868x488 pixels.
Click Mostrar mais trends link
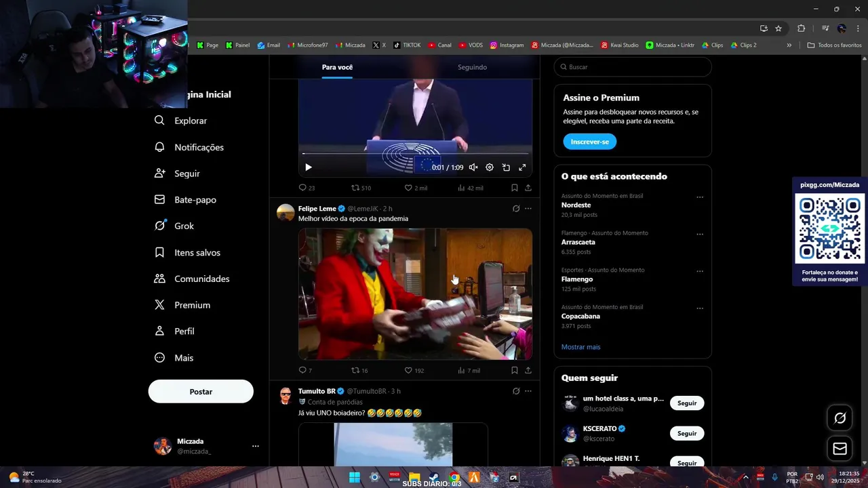[x=580, y=347]
